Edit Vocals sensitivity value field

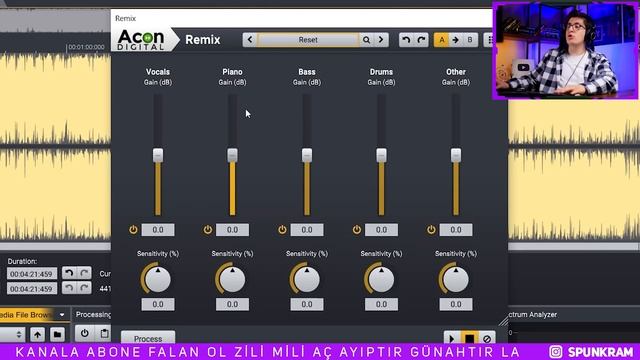pos(158,304)
